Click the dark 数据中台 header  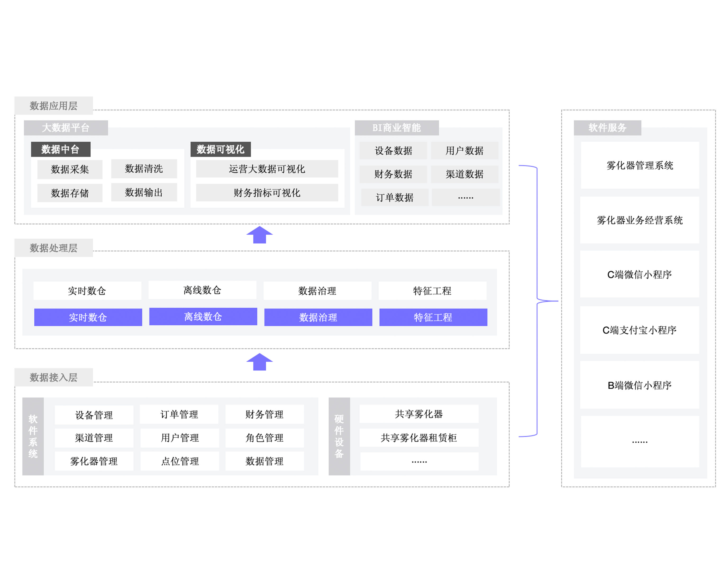[x=61, y=149]
